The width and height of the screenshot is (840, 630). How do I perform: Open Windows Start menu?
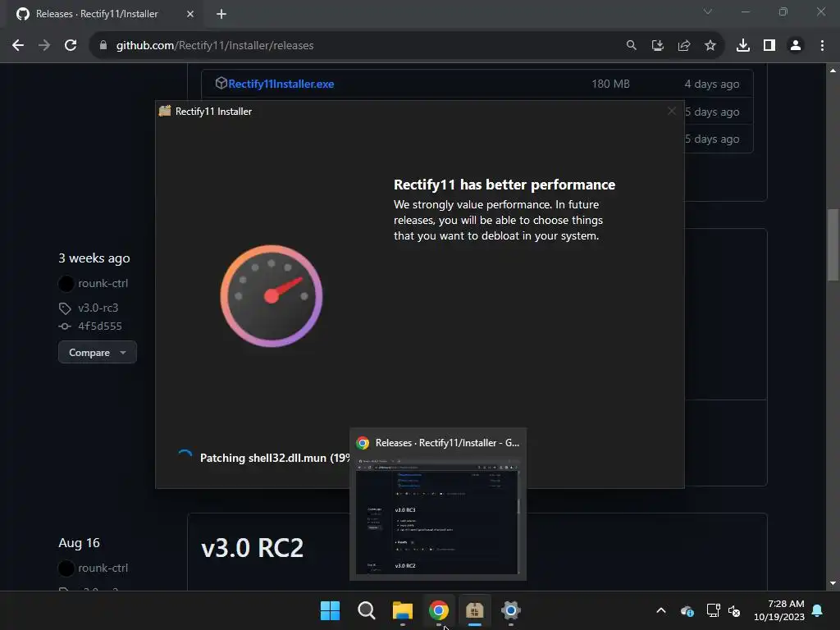(330, 610)
